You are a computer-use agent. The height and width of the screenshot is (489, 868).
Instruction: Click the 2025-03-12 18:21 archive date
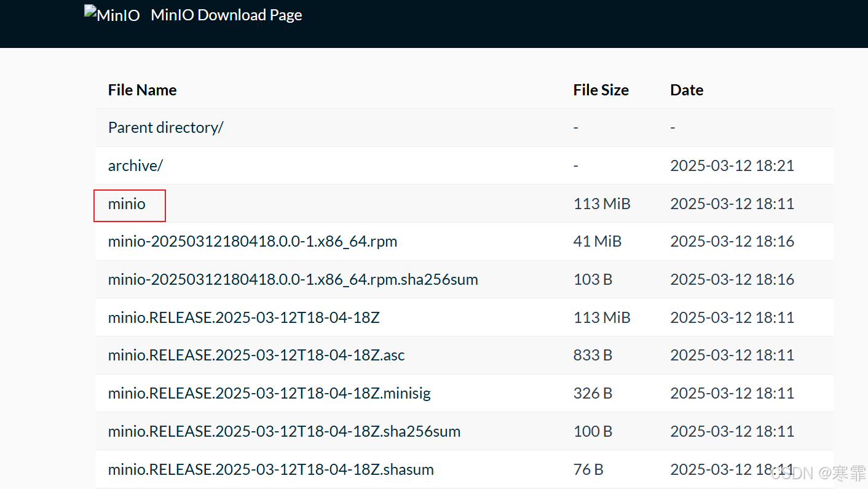pos(732,165)
